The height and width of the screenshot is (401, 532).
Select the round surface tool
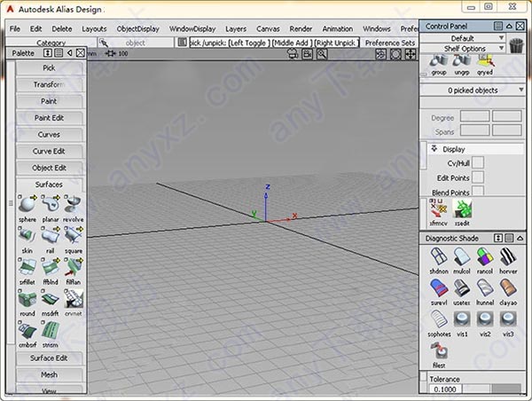(27, 298)
